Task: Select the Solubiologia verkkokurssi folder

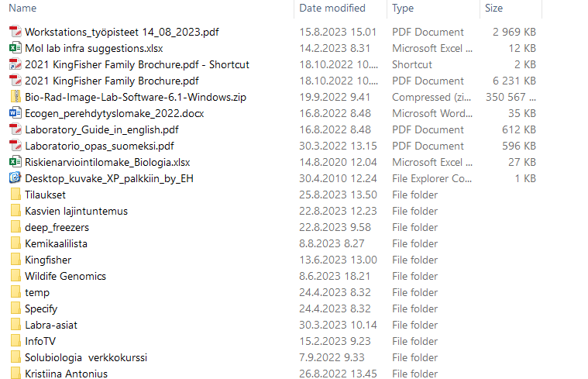Action: pos(85,357)
